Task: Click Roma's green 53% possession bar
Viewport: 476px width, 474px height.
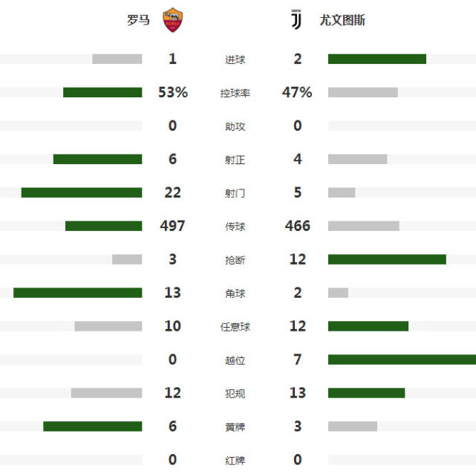Action: pos(102,92)
